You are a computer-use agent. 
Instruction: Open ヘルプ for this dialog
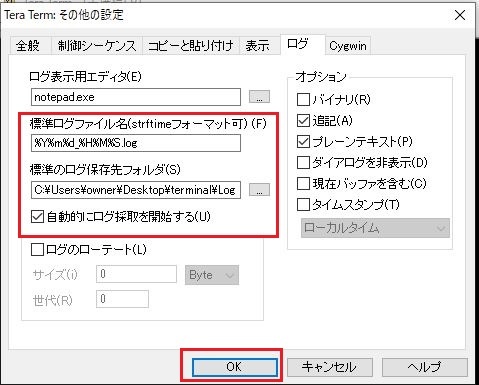(425, 367)
